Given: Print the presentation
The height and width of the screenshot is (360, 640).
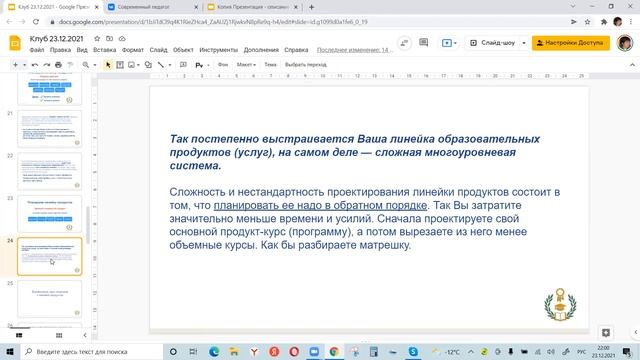Looking at the screenshot, I should [58, 65].
